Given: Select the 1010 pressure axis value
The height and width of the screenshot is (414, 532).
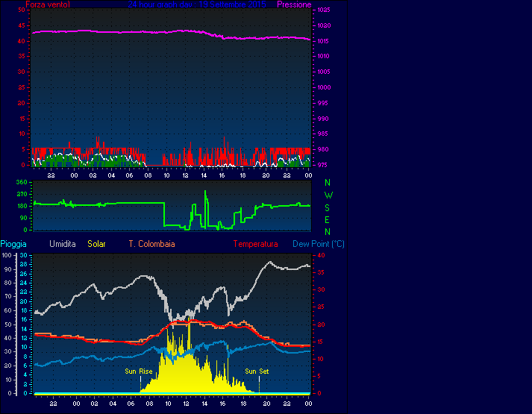Looking at the screenshot, I should point(324,56).
